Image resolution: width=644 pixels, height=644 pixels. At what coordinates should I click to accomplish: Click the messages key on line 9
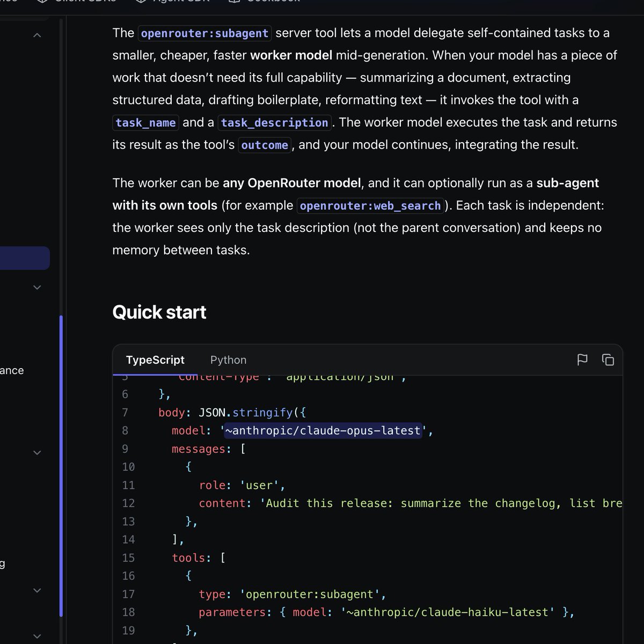199,449
